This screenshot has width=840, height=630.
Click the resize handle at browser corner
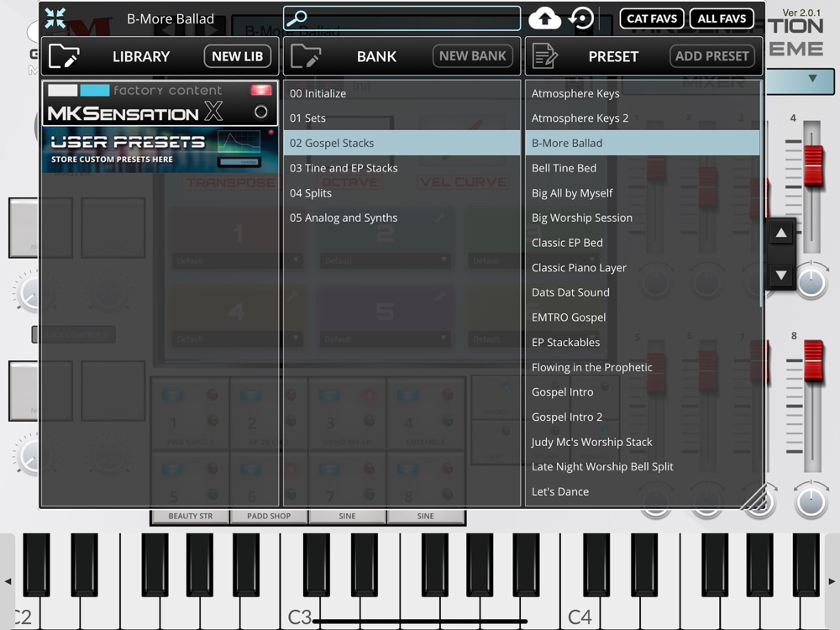pos(753,496)
